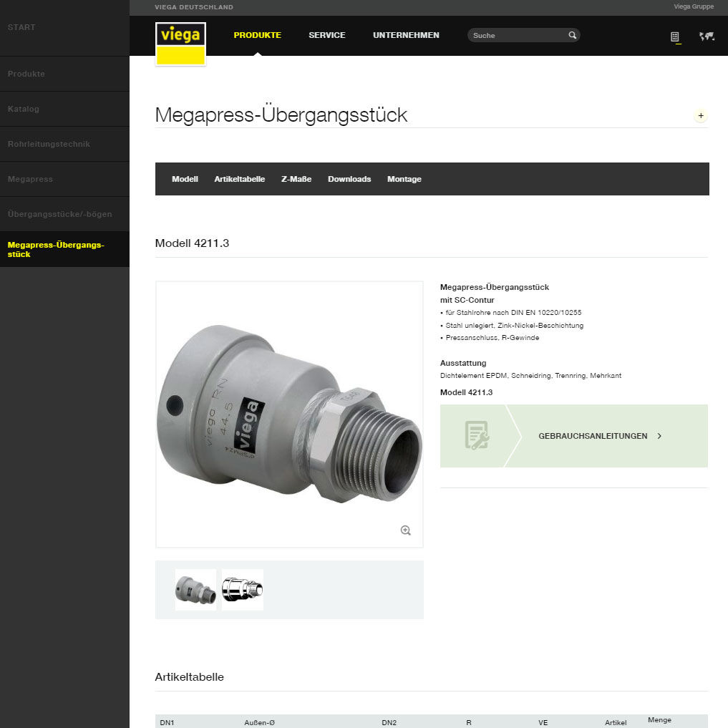The height and width of the screenshot is (728, 728).
Task: Open the PRODUKTE menu
Action: [257, 35]
